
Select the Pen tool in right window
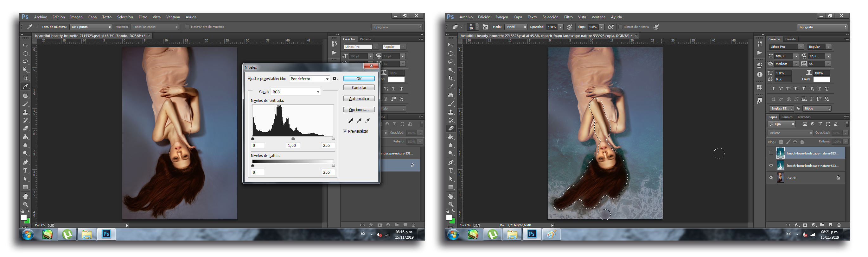[450, 162]
